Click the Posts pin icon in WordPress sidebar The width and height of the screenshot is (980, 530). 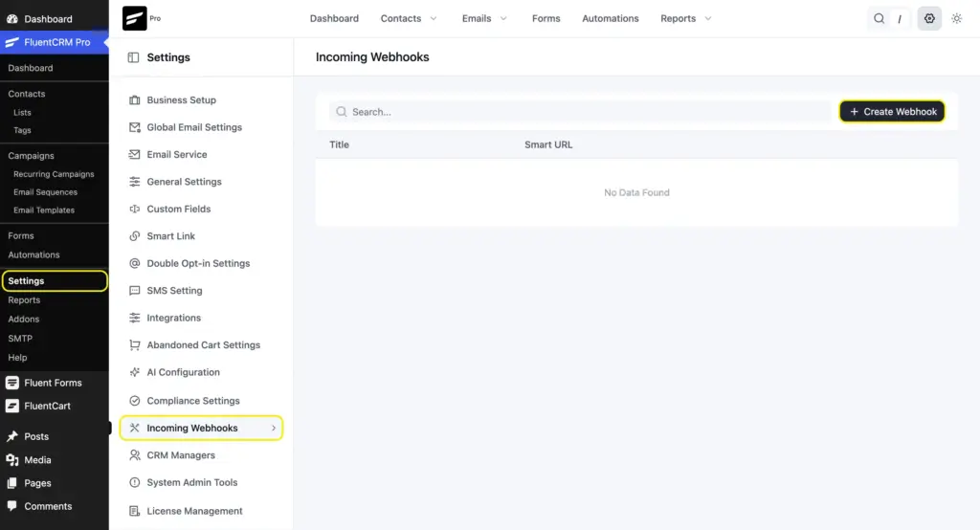click(11, 436)
